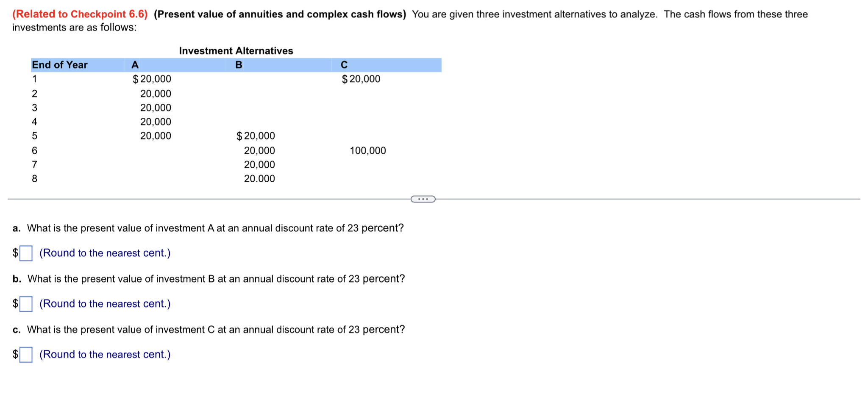The height and width of the screenshot is (408, 868).
Task: Expand the ellipsis divider control
Action: tap(423, 198)
